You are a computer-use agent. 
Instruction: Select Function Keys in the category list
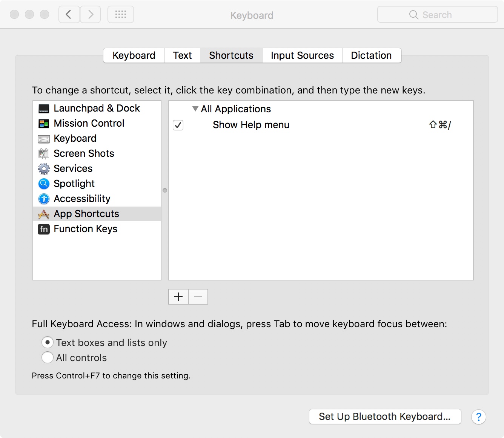pos(97,229)
